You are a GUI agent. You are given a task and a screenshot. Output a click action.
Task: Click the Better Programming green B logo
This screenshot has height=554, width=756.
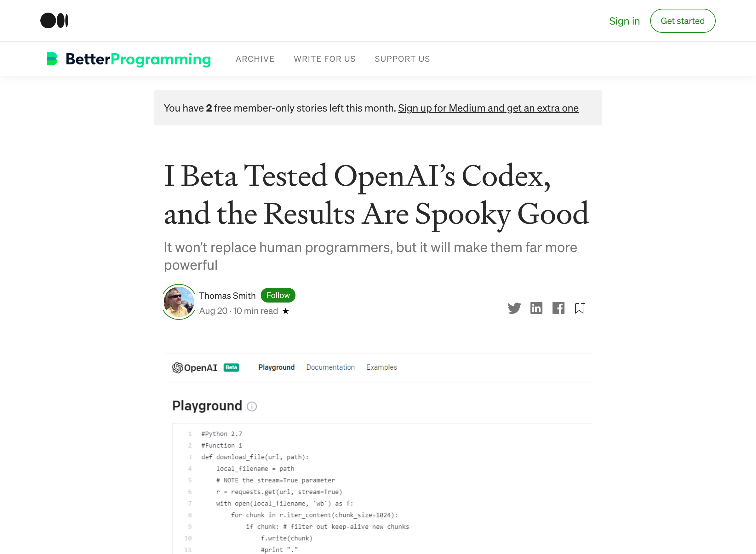52,59
